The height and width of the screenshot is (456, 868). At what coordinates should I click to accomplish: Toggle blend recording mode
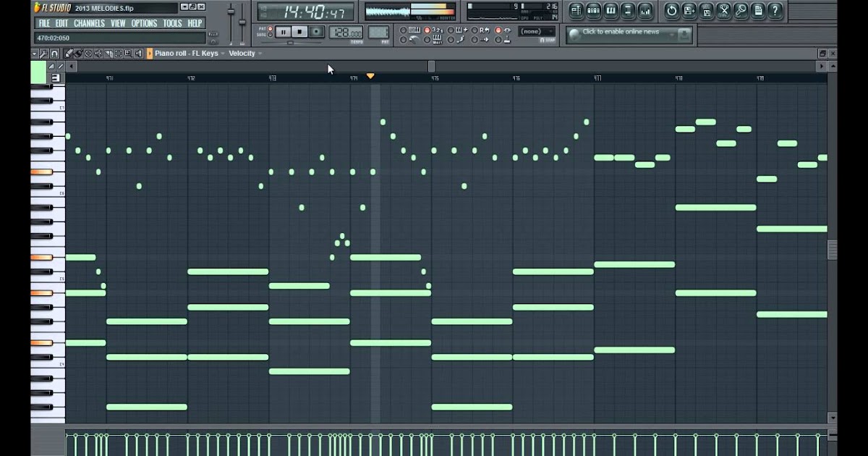(x=456, y=30)
